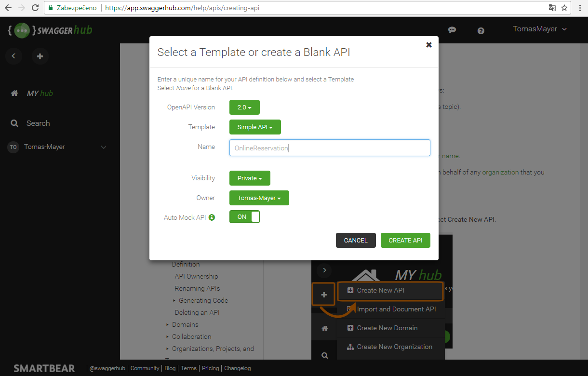Go to MY hub home icon
Screen dimensions: 588x376
[x=14, y=94]
